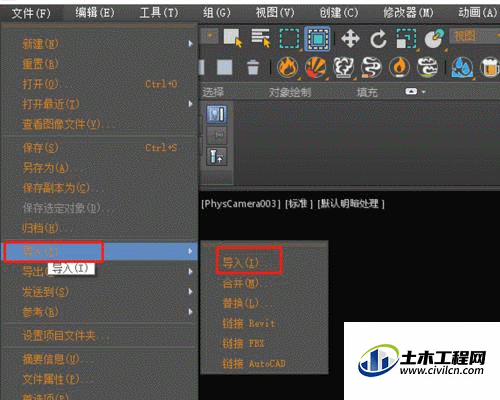Click the [默认明暗处理] viewport shading label
Screen dimensions: 500x400
tap(351, 204)
